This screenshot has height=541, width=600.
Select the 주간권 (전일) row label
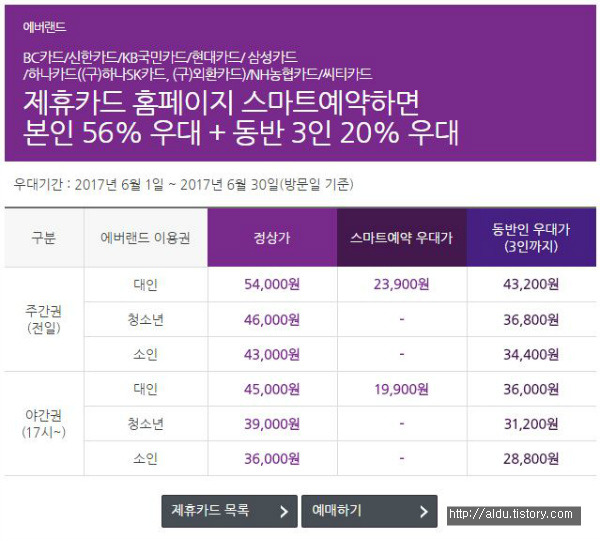[x=44, y=319]
